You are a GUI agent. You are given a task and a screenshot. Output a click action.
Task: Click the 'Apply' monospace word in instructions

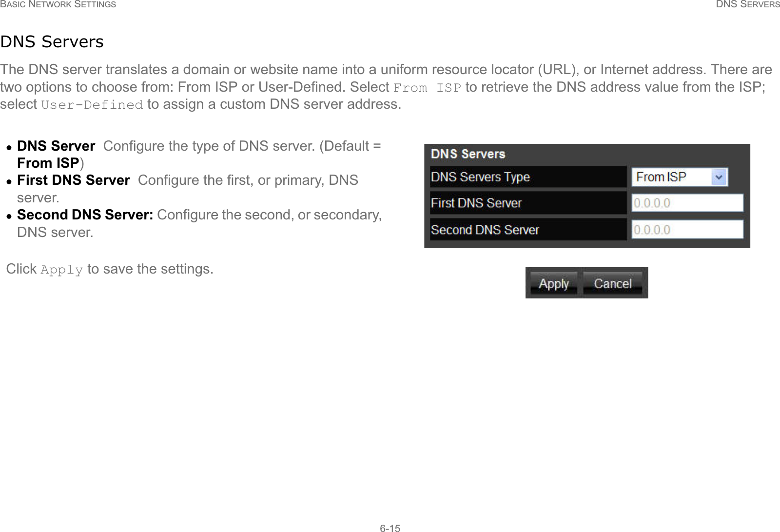62,270
